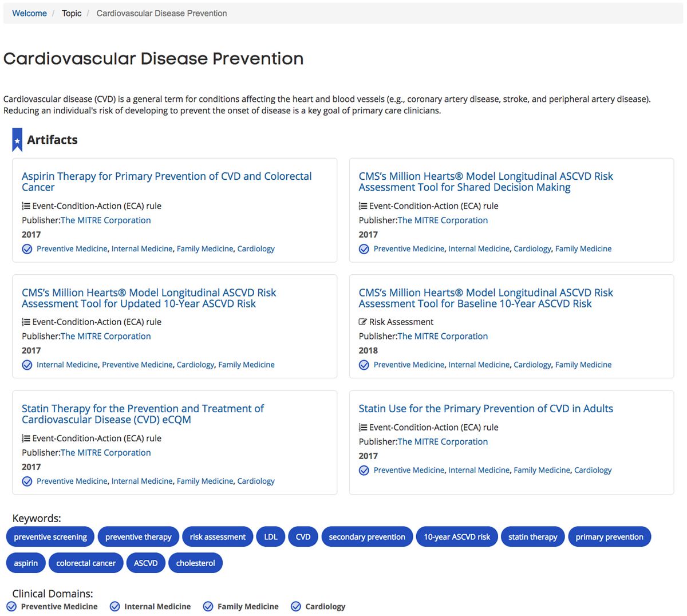Click the checkmark icon on Shared Decision Making card
The image size is (687, 616).
click(x=364, y=248)
